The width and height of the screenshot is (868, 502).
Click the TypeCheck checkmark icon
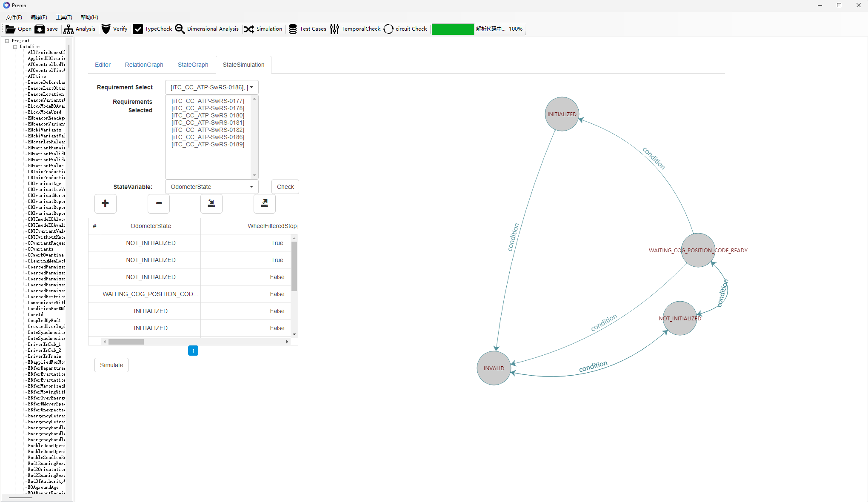click(138, 29)
